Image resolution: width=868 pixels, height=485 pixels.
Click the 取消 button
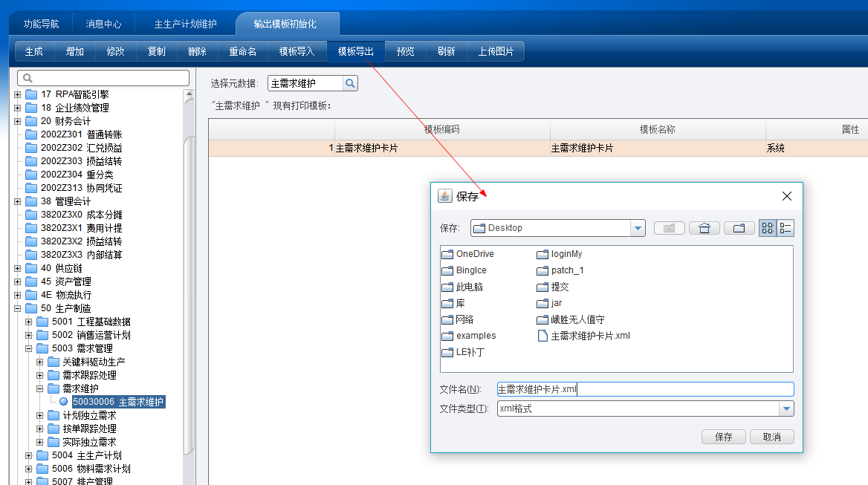point(771,437)
